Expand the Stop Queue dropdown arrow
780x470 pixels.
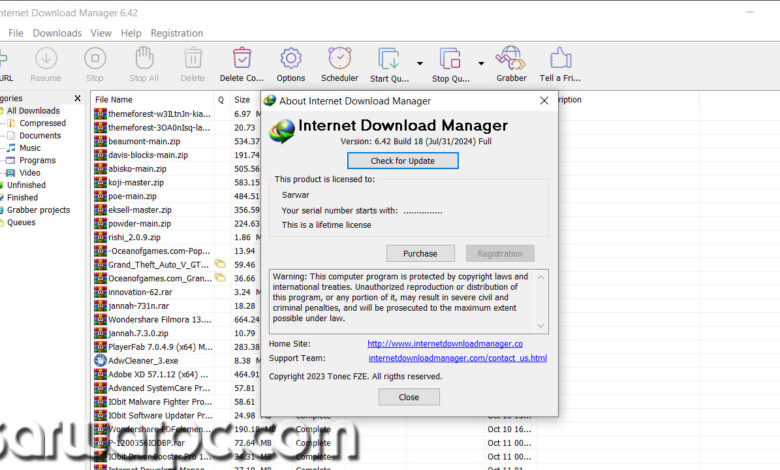tap(481, 63)
